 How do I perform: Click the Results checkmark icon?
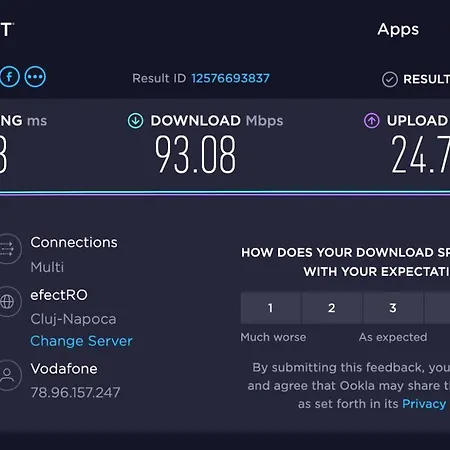[390, 79]
